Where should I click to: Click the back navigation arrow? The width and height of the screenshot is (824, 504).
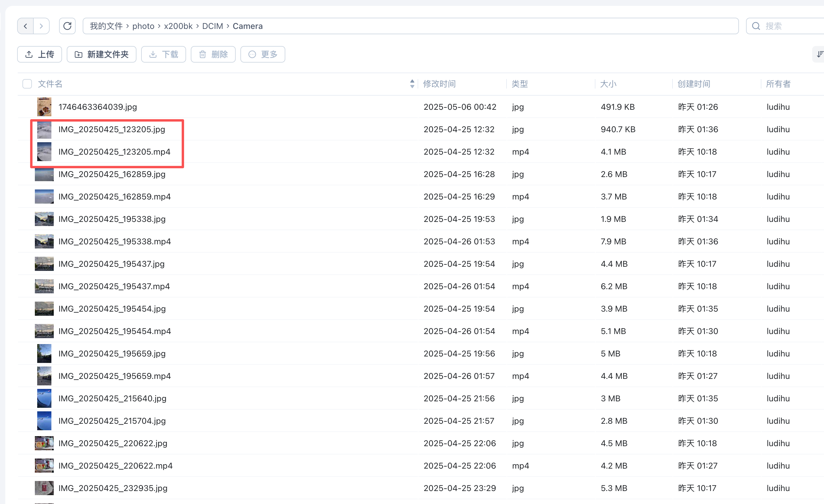(25, 26)
